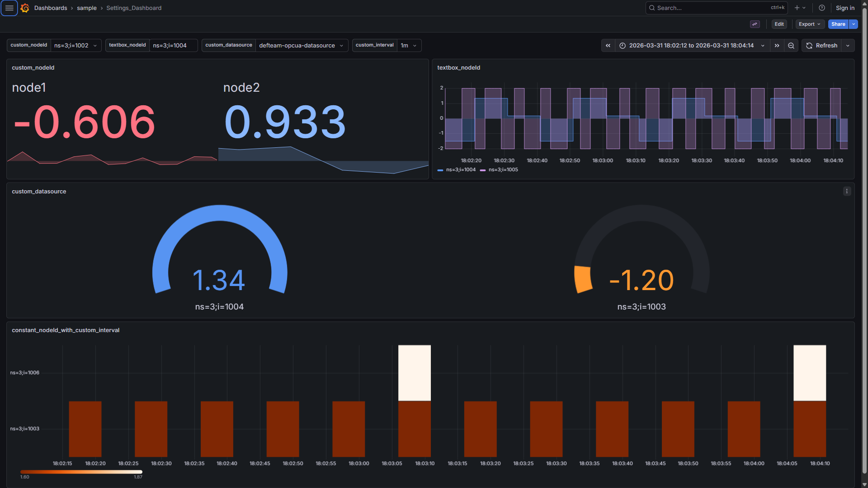
Task: Open custom_interval 1m dropdown
Action: [x=409, y=46]
